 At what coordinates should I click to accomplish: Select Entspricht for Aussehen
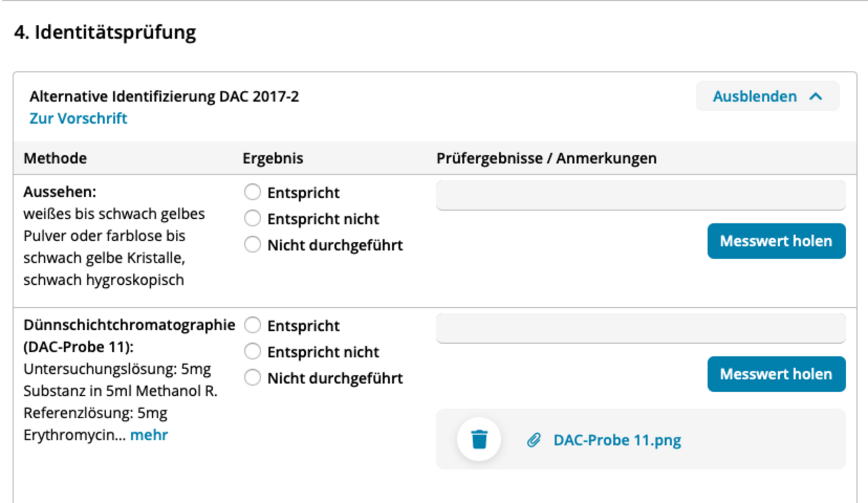(x=252, y=192)
